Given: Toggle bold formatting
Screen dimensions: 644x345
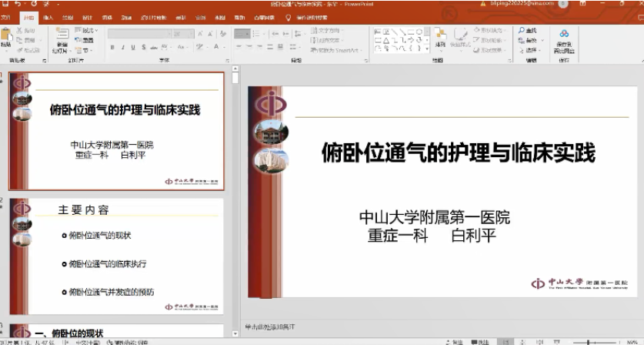Looking at the screenshot, I should pyautogui.click(x=112, y=47).
